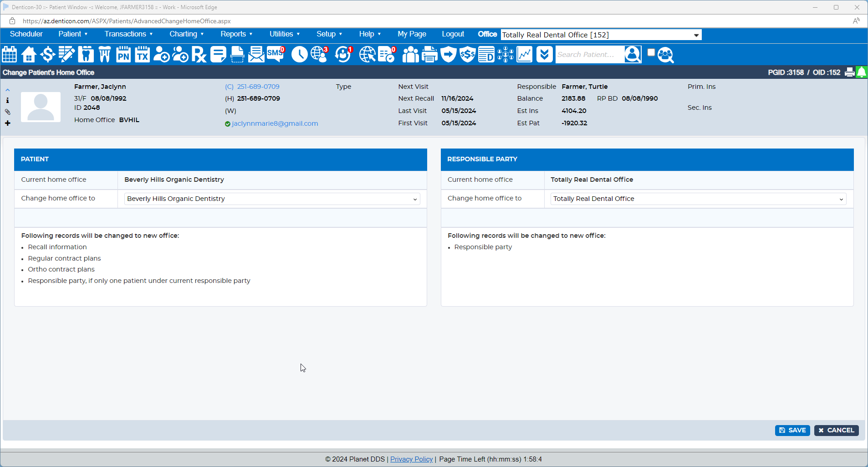Screen dimensions: 868x467
Task: Click the paperclip attachments icon beside patient photo
Action: tap(8, 112)
